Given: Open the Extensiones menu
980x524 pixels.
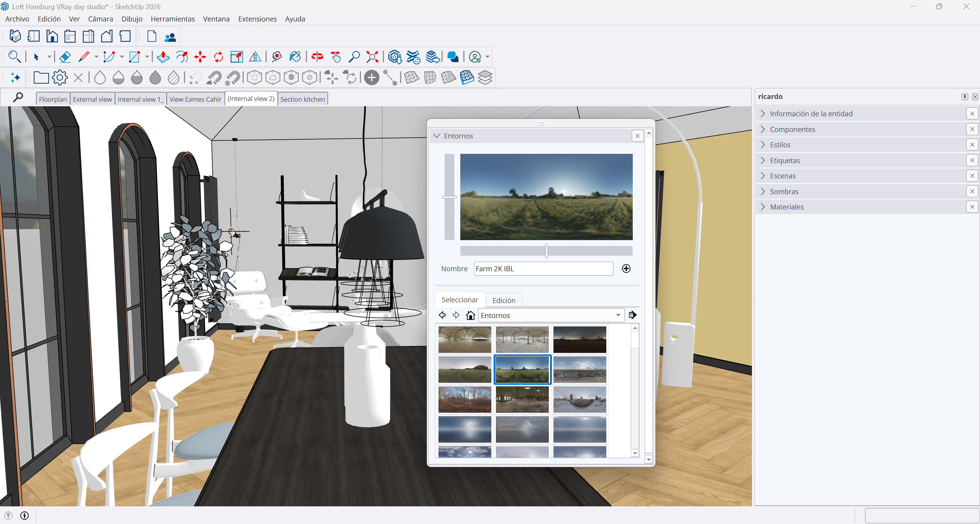Looking at the screenshot, I should 258,19.
